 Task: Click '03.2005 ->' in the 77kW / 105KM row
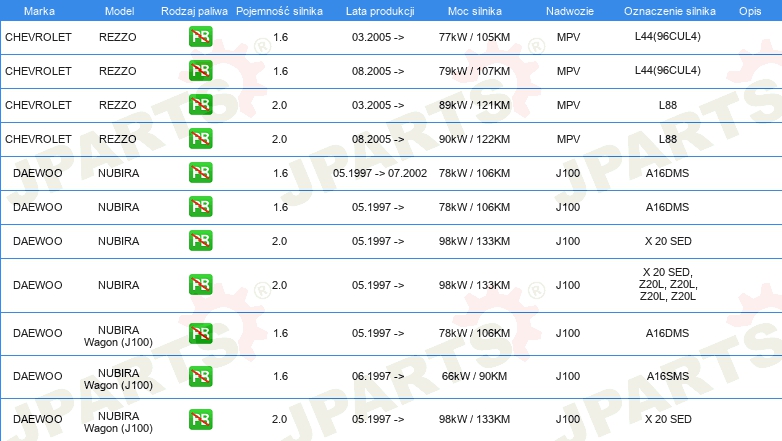[x=378, y=37]
